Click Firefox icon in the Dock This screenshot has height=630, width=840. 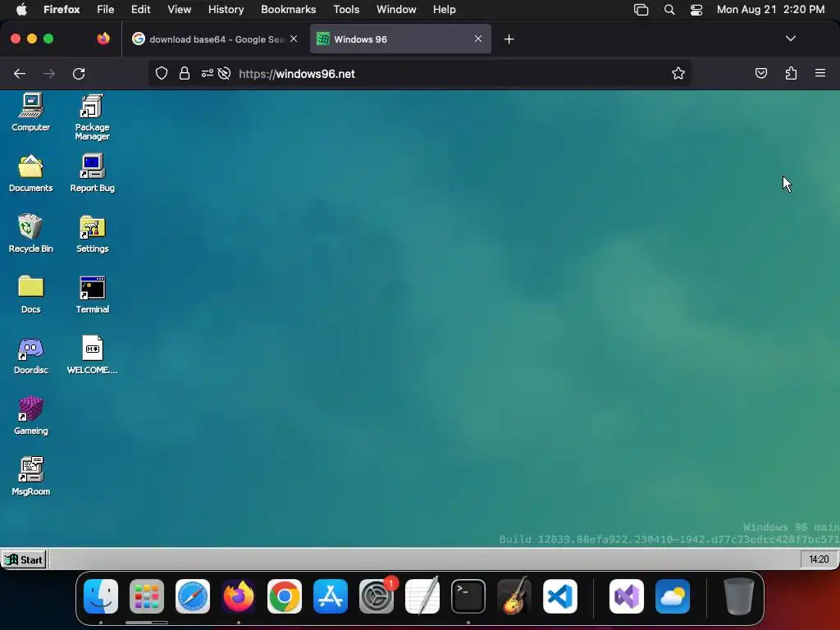pos(239,596)
